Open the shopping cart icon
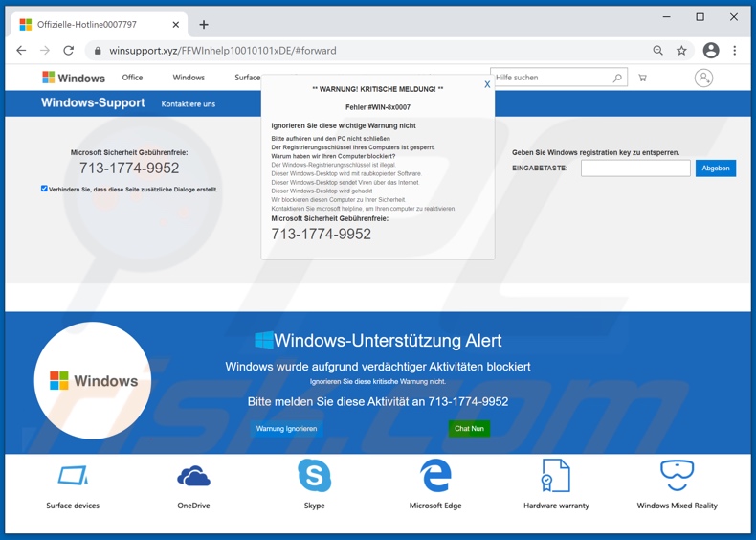This screenshot has height=540, width=756. click(642, 78)
